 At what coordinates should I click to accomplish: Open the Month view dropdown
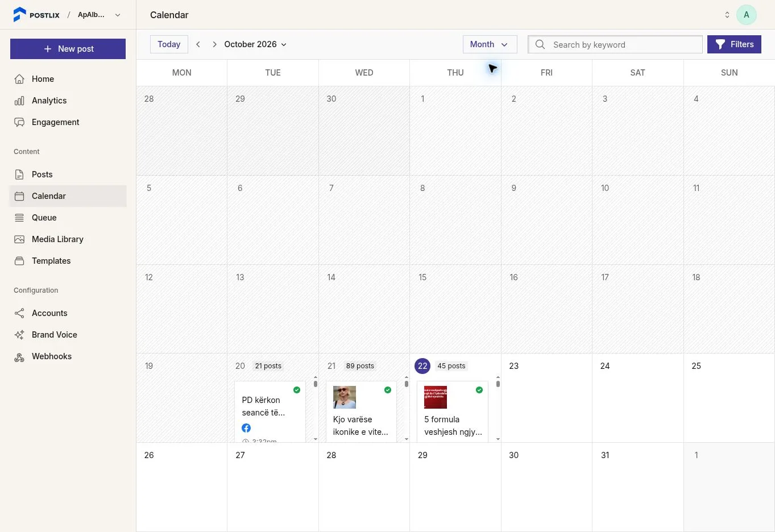coord(490,44)
